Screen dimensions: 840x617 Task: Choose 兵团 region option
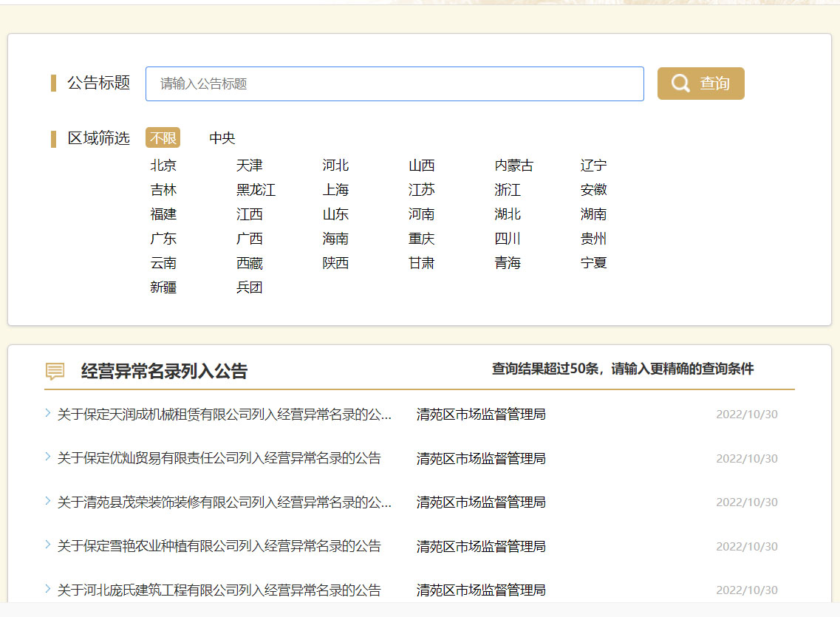(250, 287)
